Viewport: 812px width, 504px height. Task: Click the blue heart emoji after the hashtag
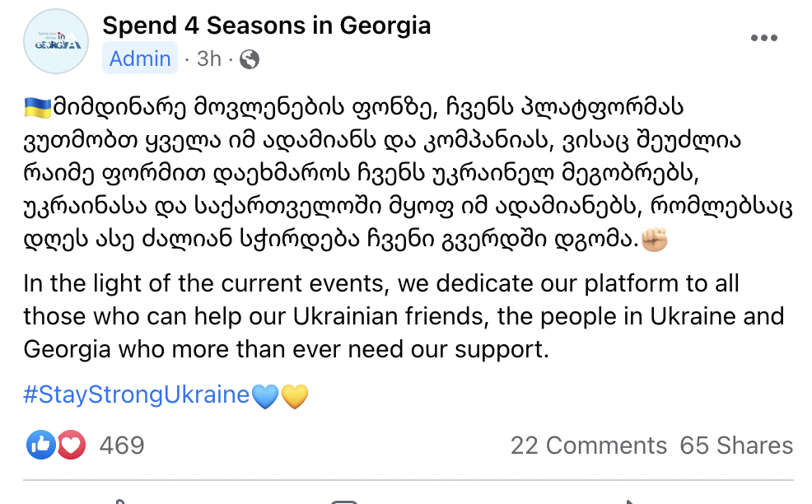coord(265,396)
